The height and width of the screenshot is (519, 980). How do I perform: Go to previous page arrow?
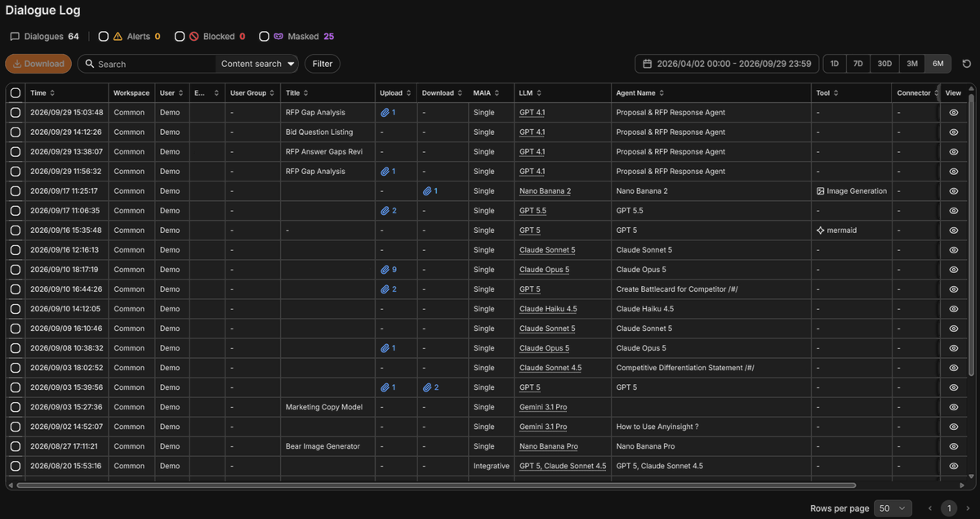[x=929, y=508]
